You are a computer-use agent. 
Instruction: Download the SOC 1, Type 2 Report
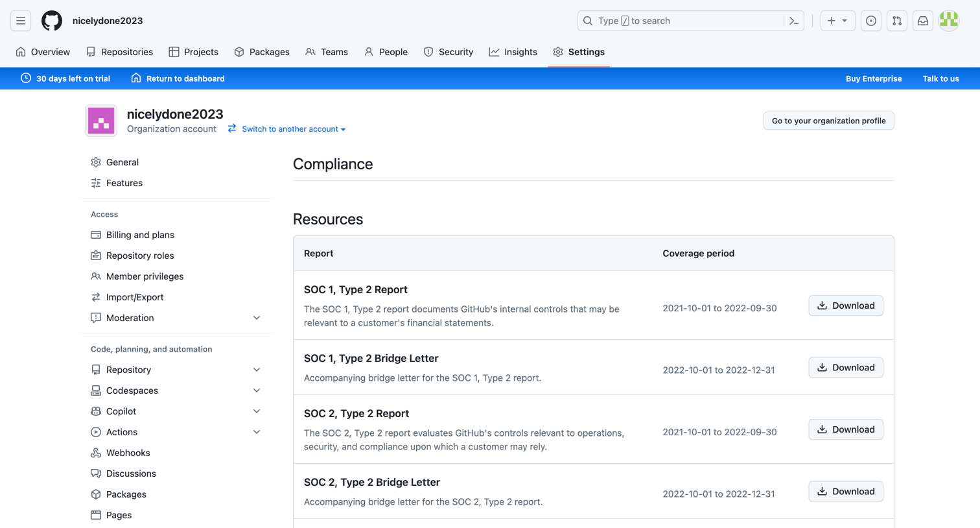click(845, 306)
